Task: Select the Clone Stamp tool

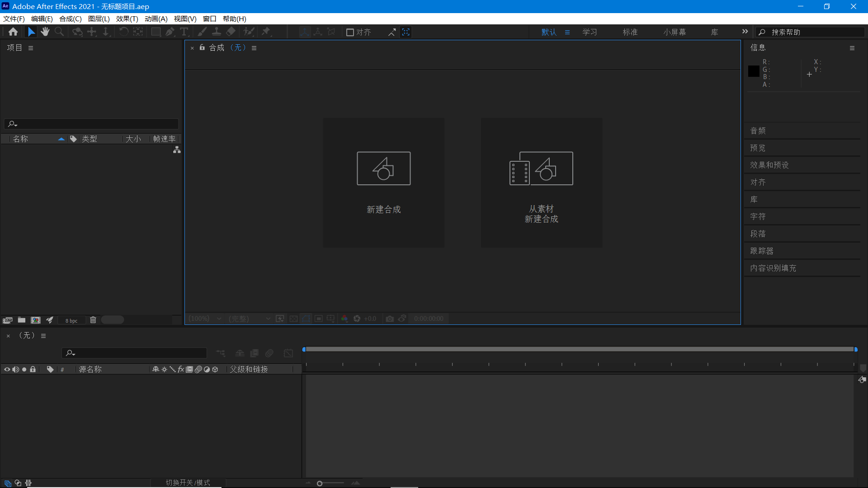Action: tap(217, 32)
